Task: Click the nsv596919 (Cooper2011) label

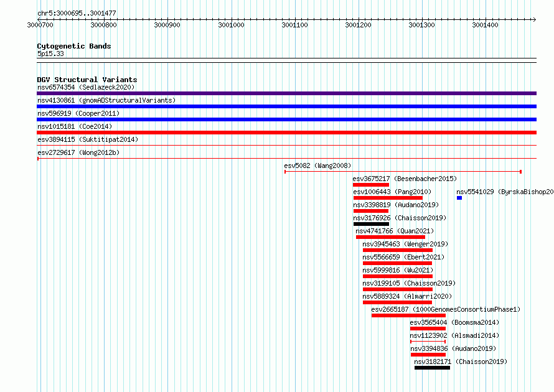Action: tap(78, 113)
